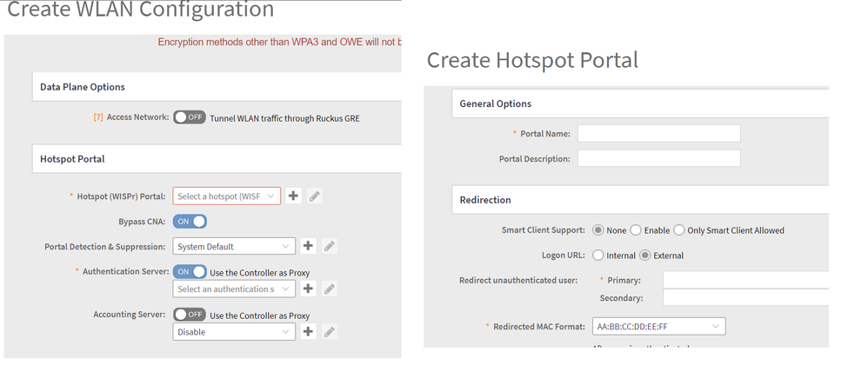Toggle Access Network Ruckus GRE tunnel switch
The image size is (868, 372).
[189, 117]
